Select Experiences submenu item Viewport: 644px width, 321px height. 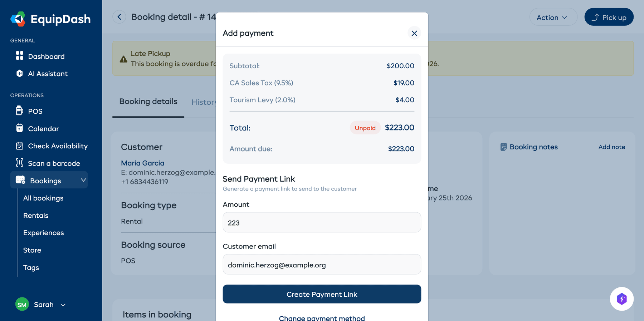44,233
